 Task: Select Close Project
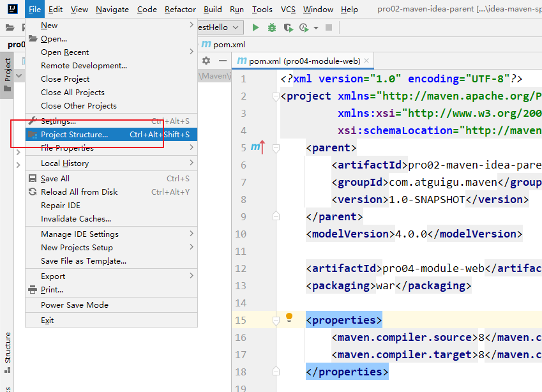point(111,79)
